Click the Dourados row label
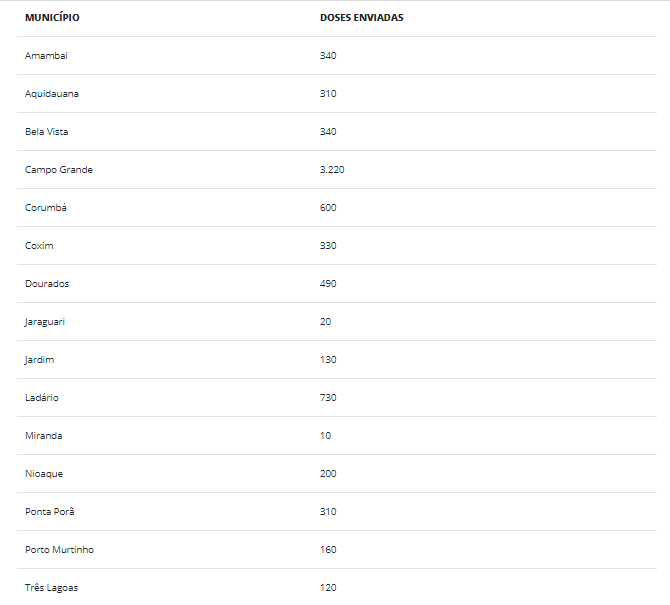This screenshot has height=605, width=670. pos(47,284)
